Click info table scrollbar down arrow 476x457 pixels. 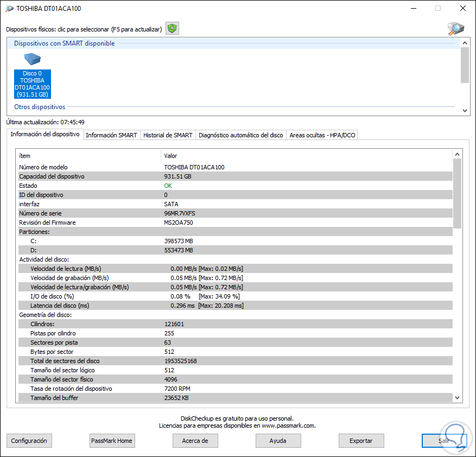click(x=457, y=398)
